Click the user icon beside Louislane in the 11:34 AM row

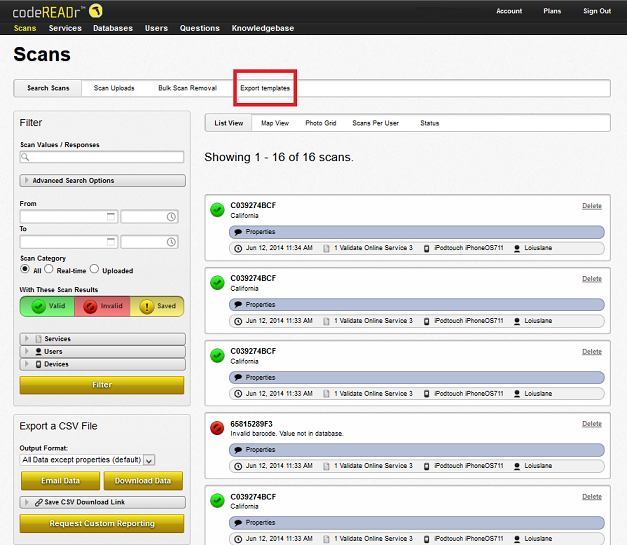[x=517, y=248]
